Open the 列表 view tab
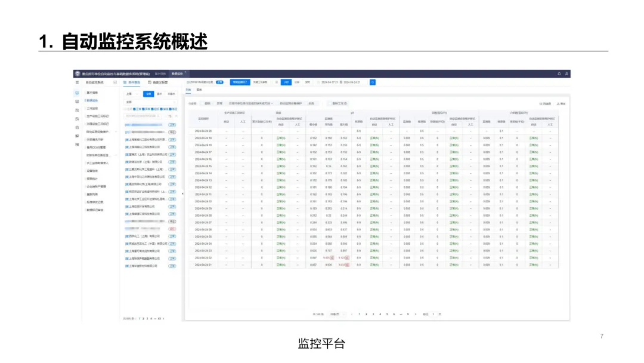 [188, 90]
